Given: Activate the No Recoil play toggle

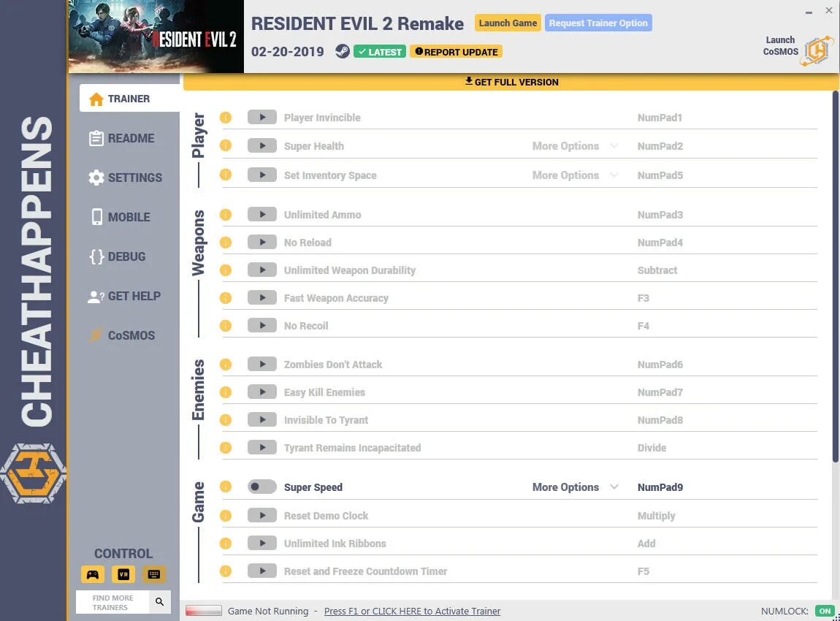Looking at the screenshot, I should pyautogui.click(x=262, y=325).
